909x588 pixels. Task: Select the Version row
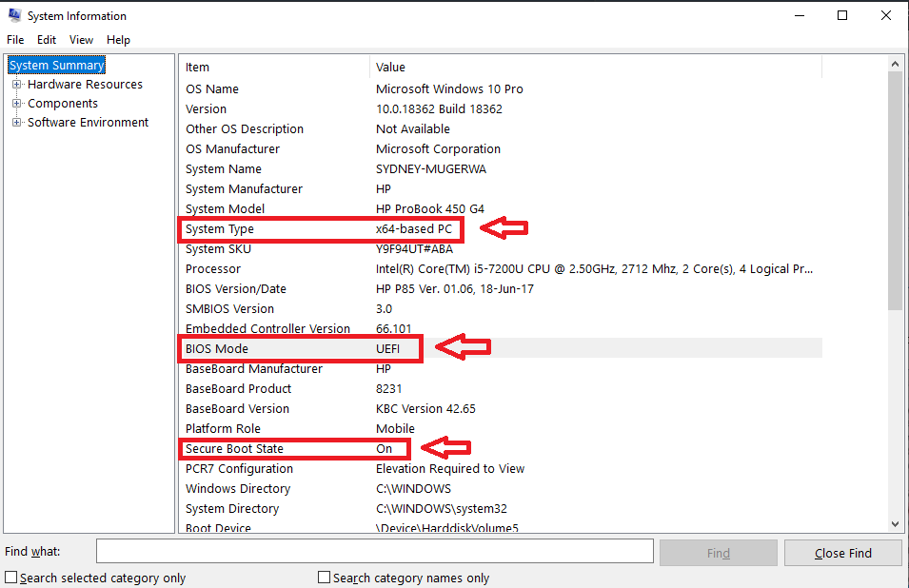(502, 108)
